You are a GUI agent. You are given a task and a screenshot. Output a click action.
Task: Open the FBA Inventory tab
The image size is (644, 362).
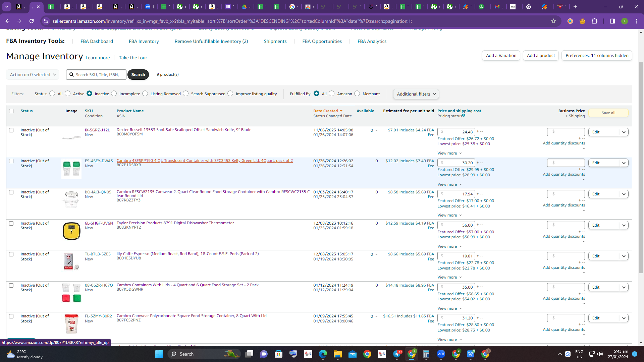point(144,41)
